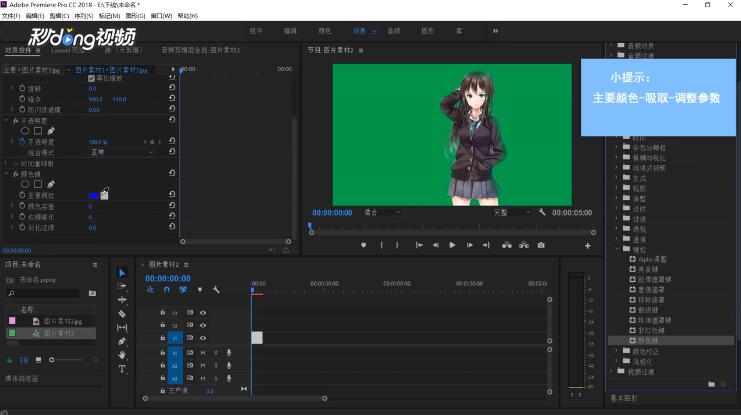Select the Ripple Edit tool

pyautogui.click(x=122, y=300)
